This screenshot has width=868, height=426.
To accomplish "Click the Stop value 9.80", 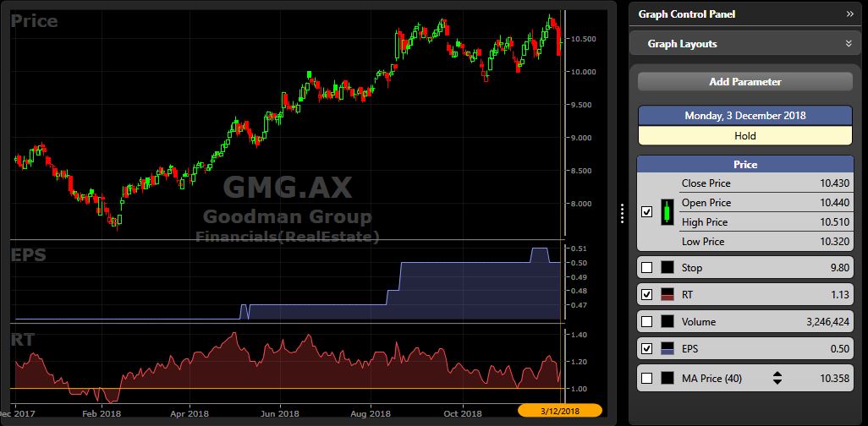I will tap(840, 268).
